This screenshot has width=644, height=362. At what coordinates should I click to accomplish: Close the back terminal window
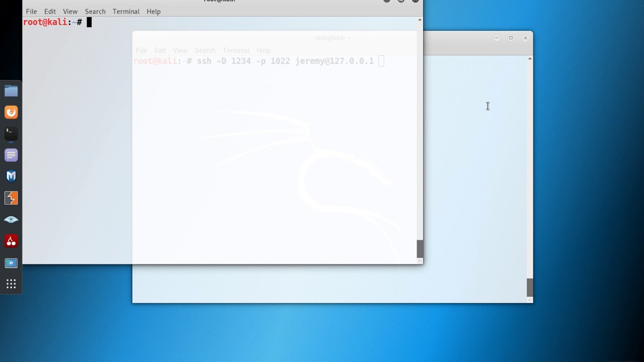coord(525,38)
